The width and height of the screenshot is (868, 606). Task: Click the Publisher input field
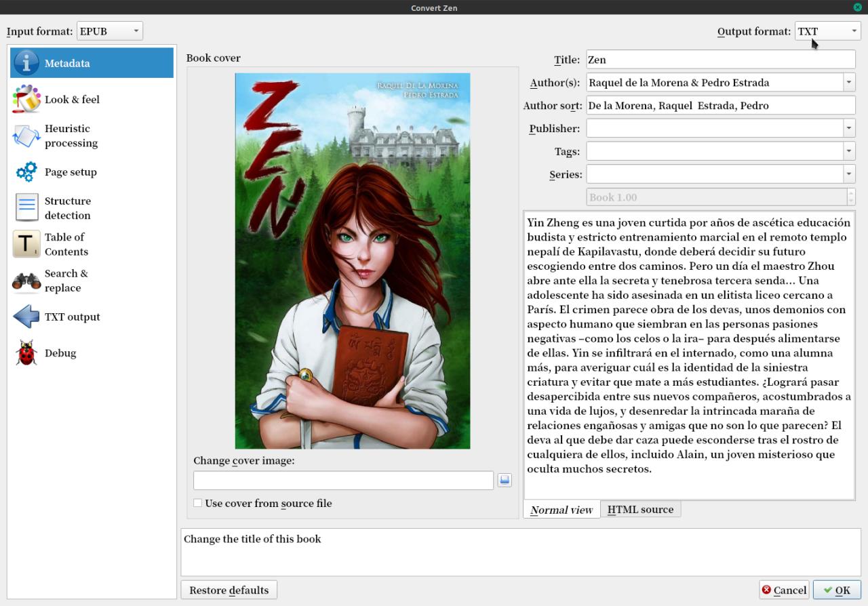[715, 128]
